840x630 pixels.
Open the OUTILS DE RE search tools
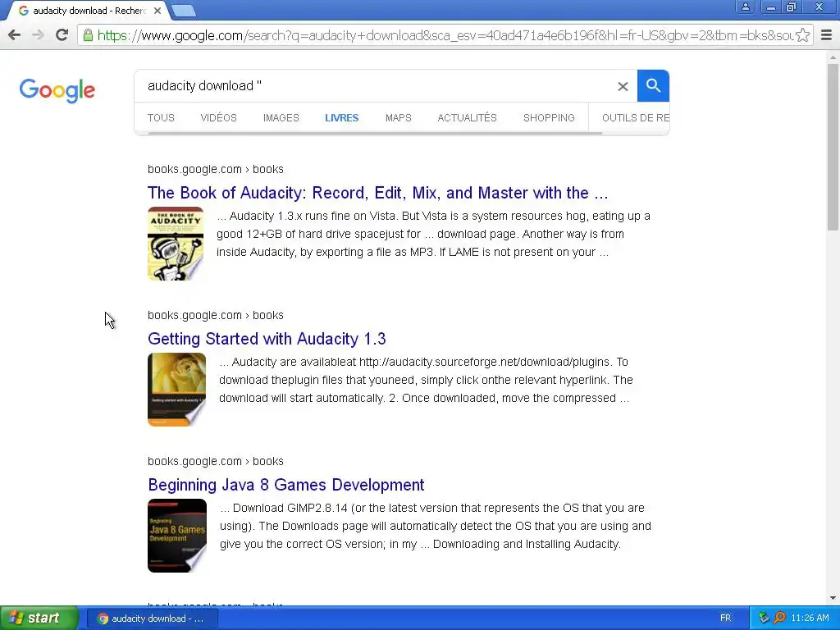pyautogui.click(x=636, y=118)
